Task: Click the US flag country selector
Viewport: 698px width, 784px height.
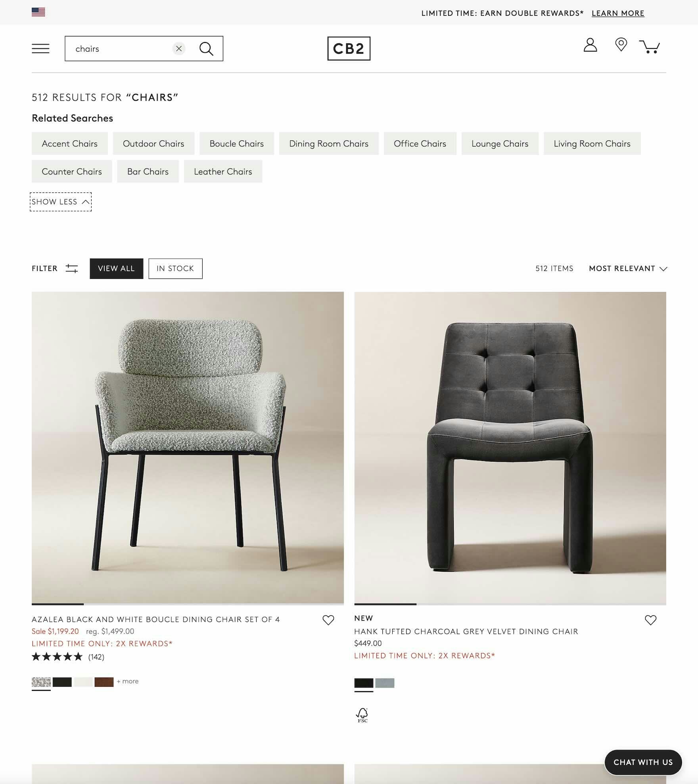Action: pyautogui.click(x=38, y=12)
